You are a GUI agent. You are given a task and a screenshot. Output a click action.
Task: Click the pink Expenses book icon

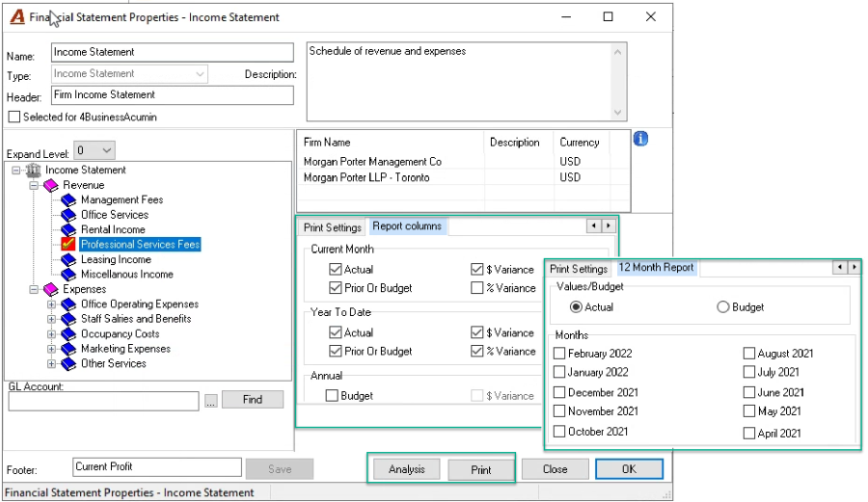pos(51,289)
